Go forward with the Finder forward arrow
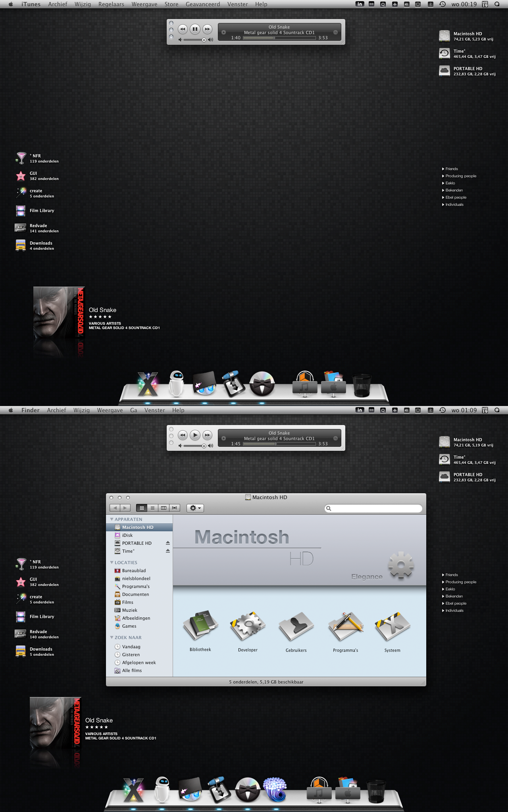The width and height of the screenshot is (508, 812). [x=125, y=508]
